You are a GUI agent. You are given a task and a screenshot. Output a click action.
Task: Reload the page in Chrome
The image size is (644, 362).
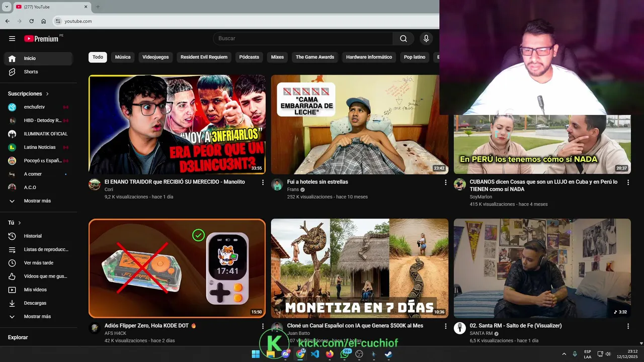31,21
